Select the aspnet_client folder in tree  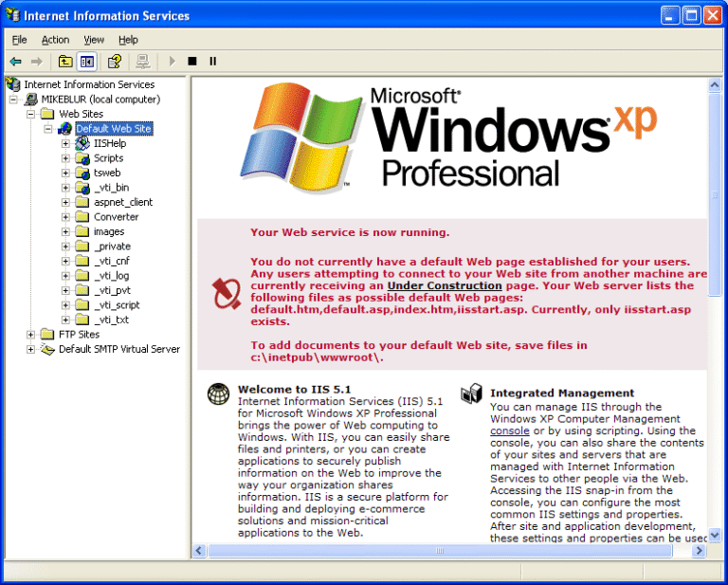pyautogui.click(x=122, y=202)
